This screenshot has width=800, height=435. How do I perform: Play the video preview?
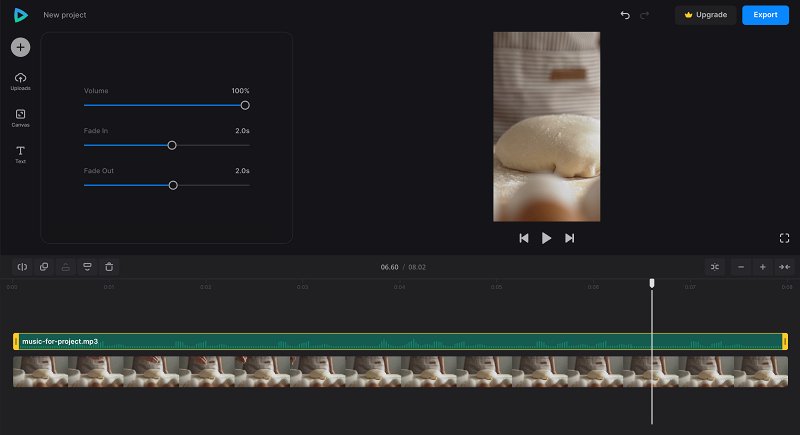coord(546,238)
